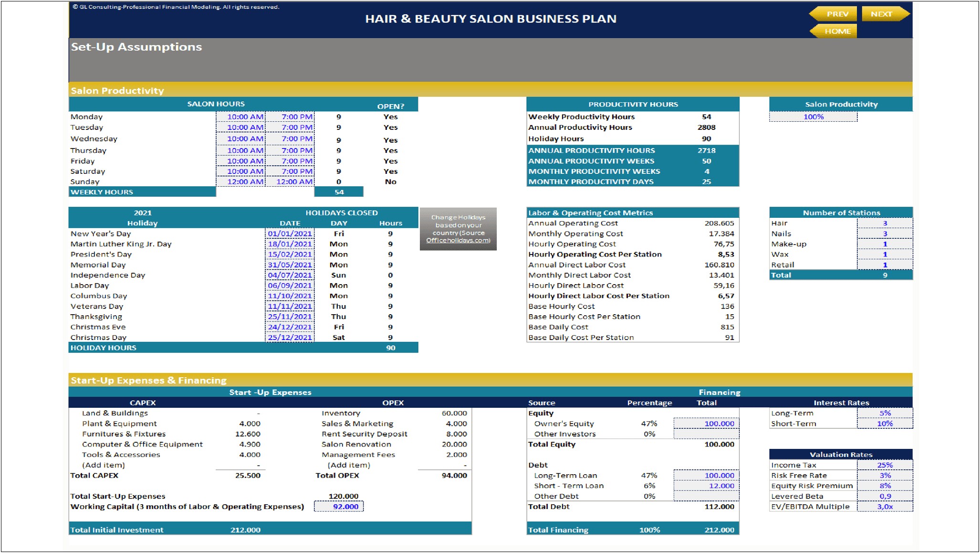Click the NEXT navigation icon
Viewport: 980px width, 553px height.
(882, 13)
